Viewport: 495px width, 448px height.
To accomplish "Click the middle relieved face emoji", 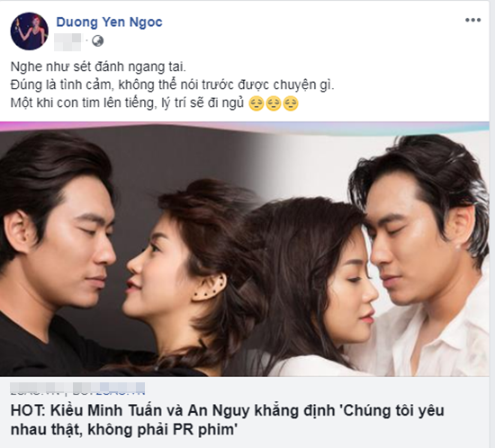I will 274,103.
